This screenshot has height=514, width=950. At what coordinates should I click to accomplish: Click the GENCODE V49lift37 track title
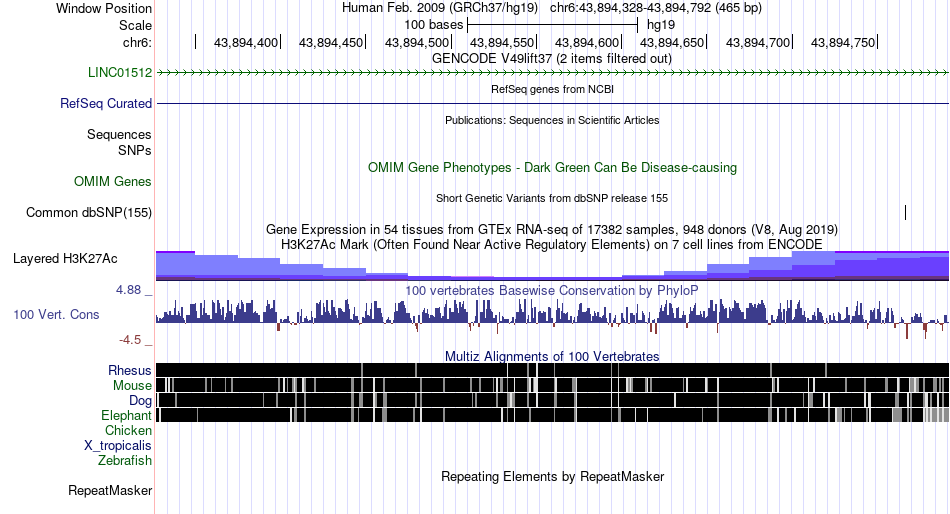pos(551,58)
